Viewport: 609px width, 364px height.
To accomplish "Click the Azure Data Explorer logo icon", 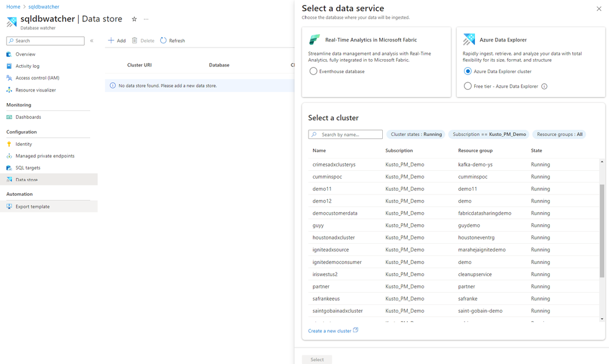I will click(x=469, y=39).
